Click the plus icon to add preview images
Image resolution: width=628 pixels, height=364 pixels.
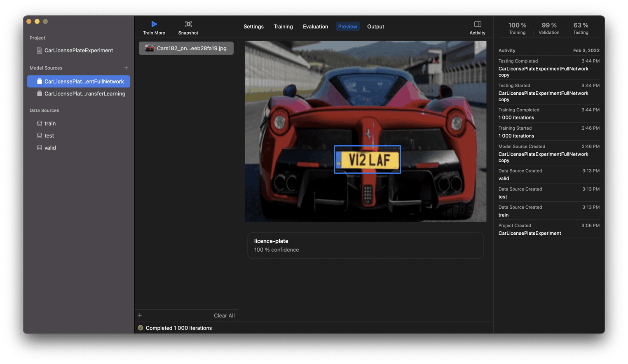pyautogui.click(x=140, y=315)
